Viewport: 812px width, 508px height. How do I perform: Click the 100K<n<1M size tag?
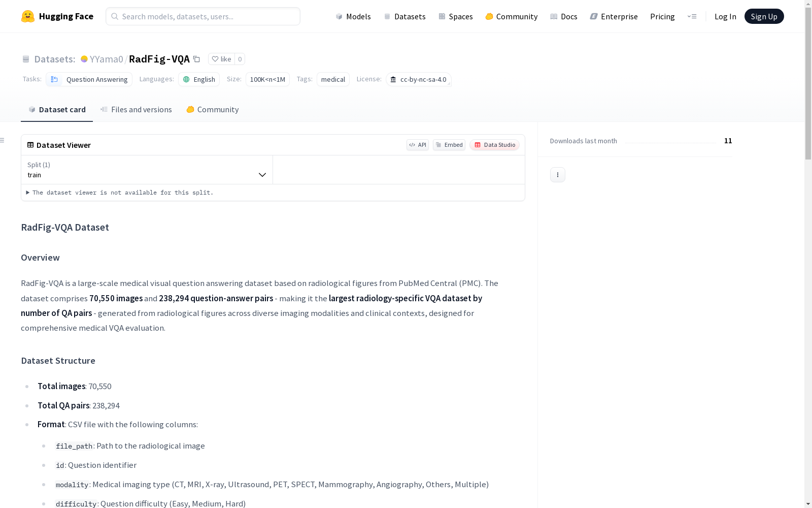tap(267, 79)
